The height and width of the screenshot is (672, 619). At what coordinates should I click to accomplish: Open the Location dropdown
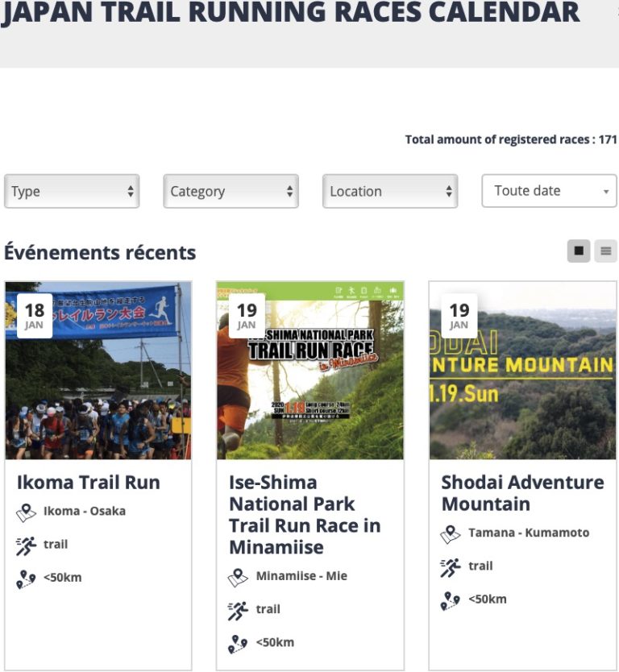tap(389, 191)
